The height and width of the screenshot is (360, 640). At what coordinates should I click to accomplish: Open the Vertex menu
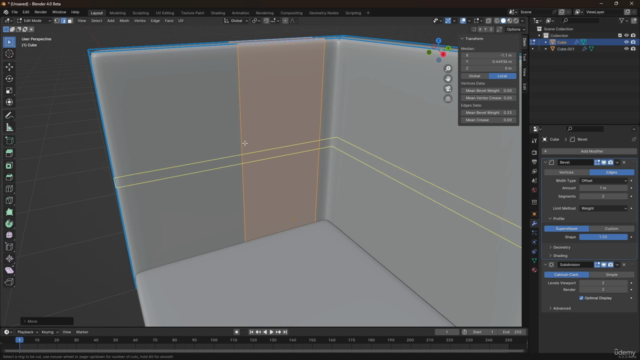[140, 21]
